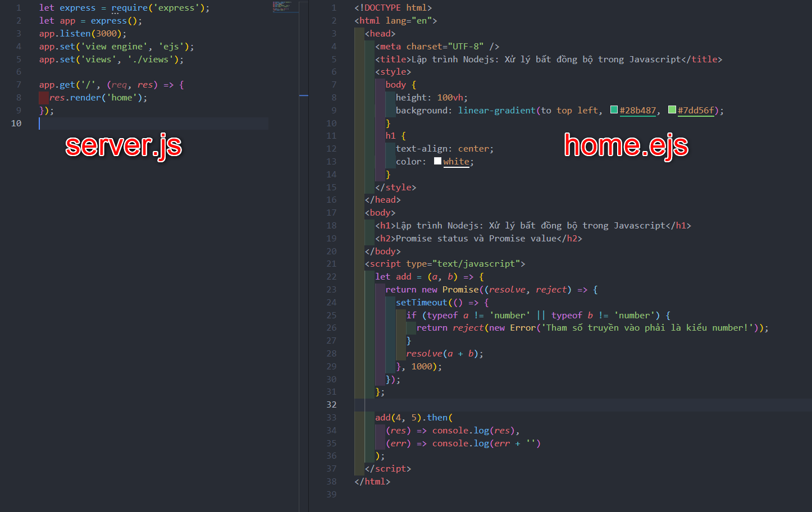The height and width of the screenshot is (512, 812).
Task: Click the opening '<body>' tag
Action: pos(380,213)
